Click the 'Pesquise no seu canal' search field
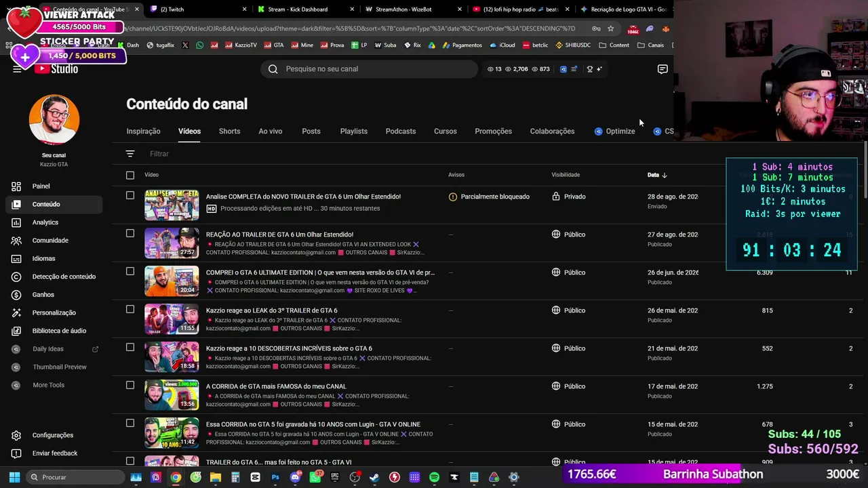This screenshot has width=868, height=488. tap(370, 69)
